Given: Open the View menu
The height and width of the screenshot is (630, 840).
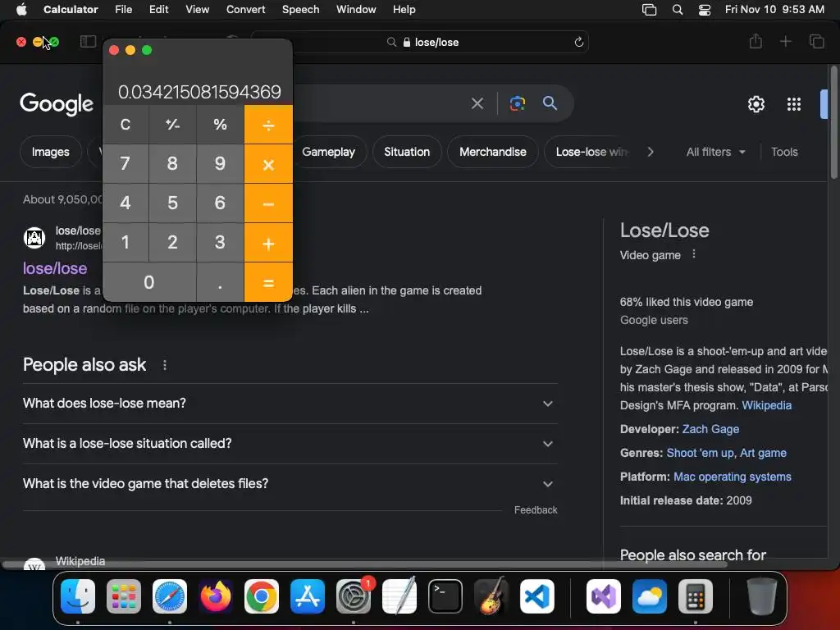Looking at the screenshot, I should pyautogui.click(x=197, y=10).
